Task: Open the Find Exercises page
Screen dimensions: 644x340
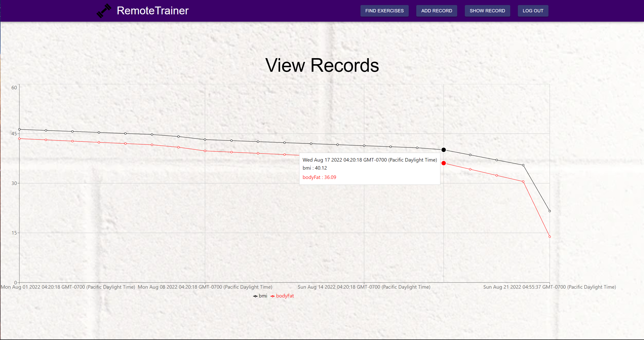Action: pyautogui.click(x=384, y=11)
